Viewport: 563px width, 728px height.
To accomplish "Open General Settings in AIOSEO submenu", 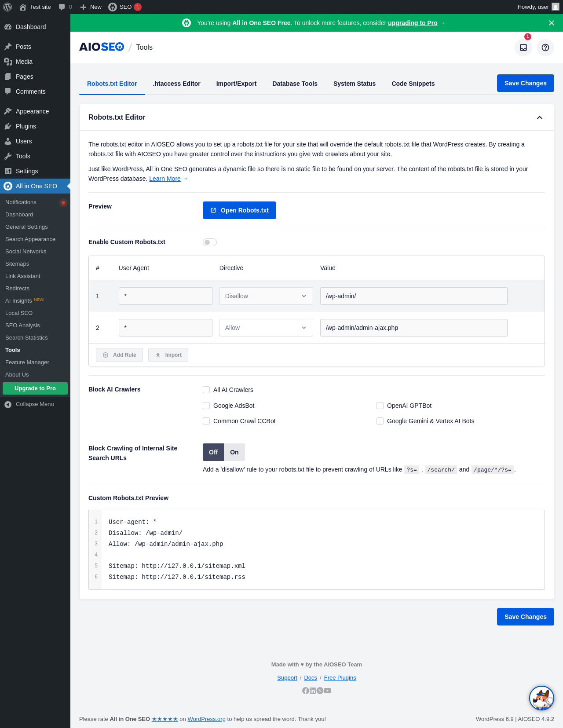I will 26,227.
